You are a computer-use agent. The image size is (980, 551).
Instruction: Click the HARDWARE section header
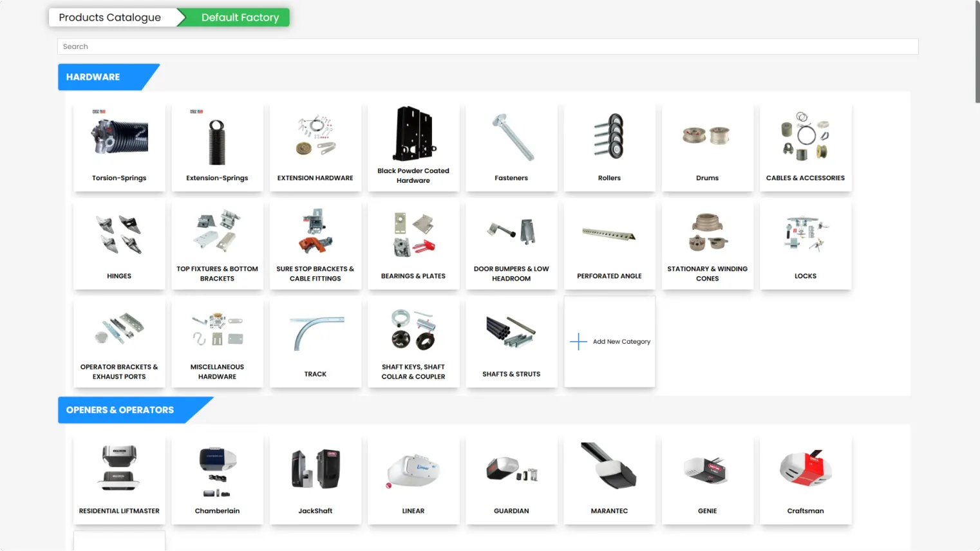tap(93, 77)
